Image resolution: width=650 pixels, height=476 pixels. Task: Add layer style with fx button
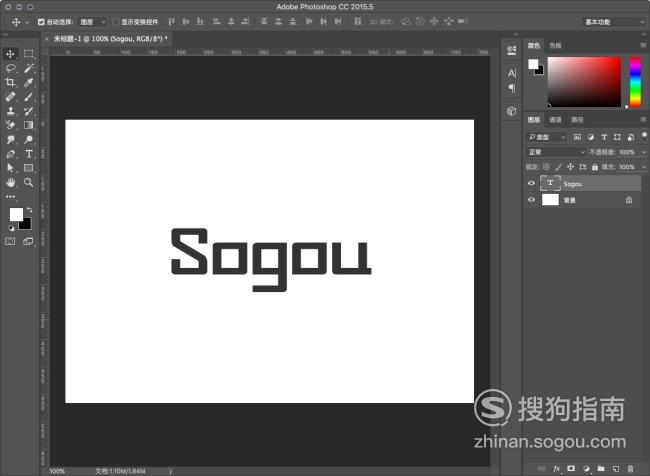point(556,469)
